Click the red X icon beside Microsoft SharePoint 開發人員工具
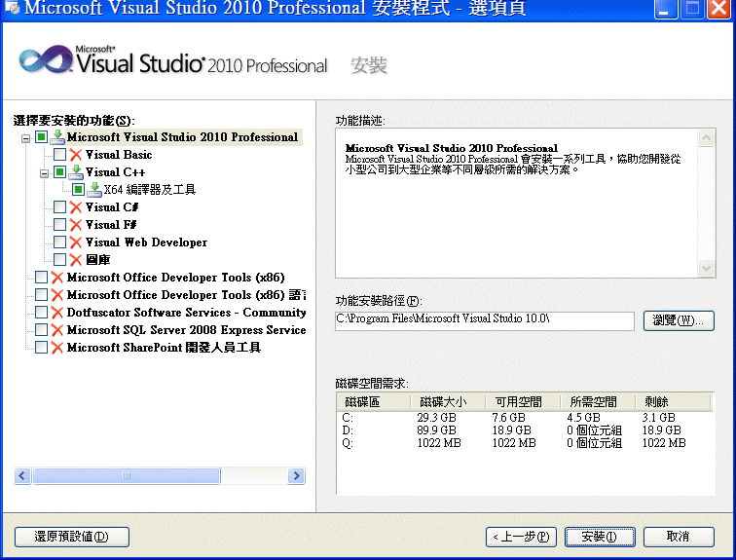The height and width of the screenshot is (560, 736). pyautogui.click(x=57, y=348)
